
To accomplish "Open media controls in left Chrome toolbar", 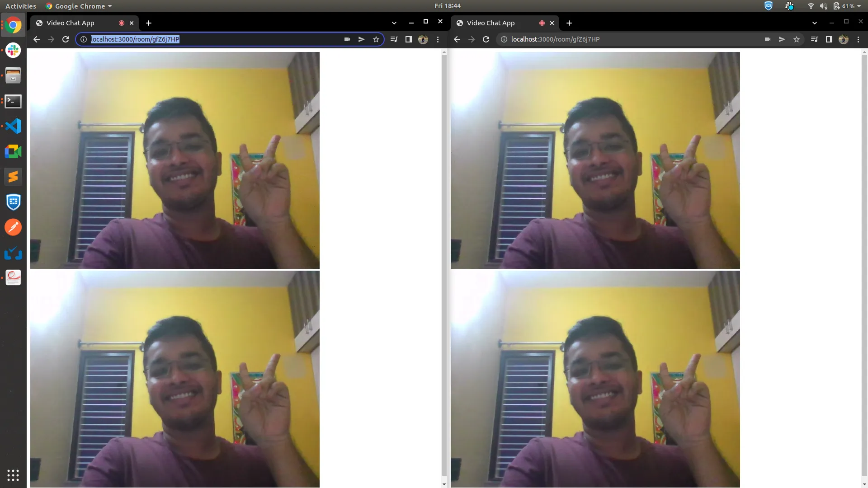I will [x=394, y=39].
